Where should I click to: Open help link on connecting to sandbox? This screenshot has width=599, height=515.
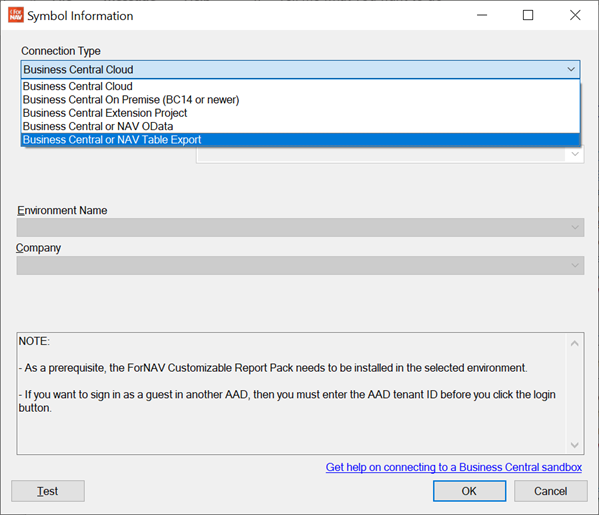click(454, 467)
